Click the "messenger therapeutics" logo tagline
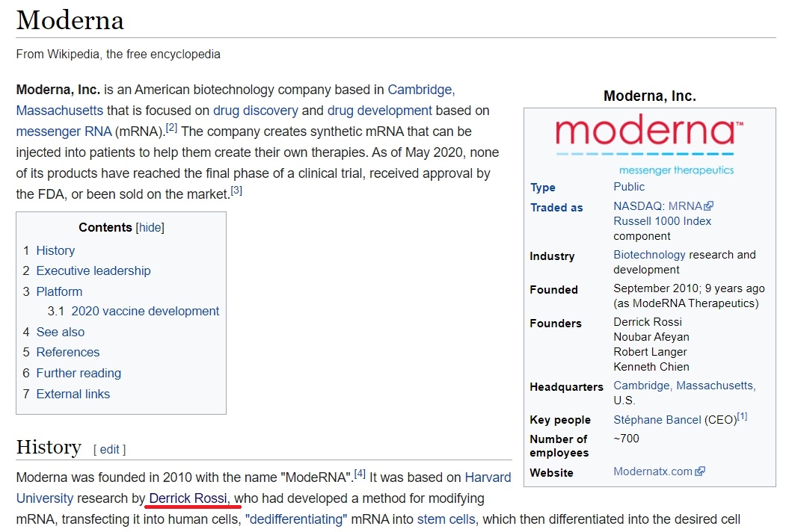789x532 pixels. (x=676, y=170)
